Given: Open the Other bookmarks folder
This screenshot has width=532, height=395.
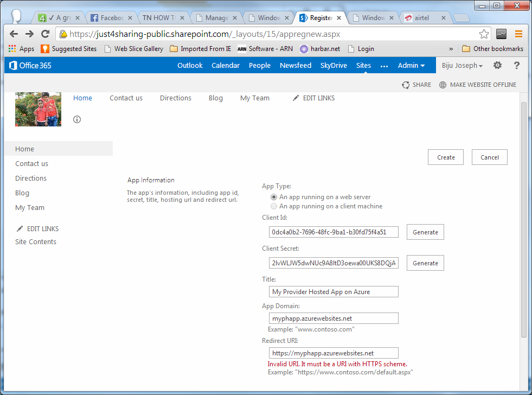Looking at the screenshot, I should 492,49.
